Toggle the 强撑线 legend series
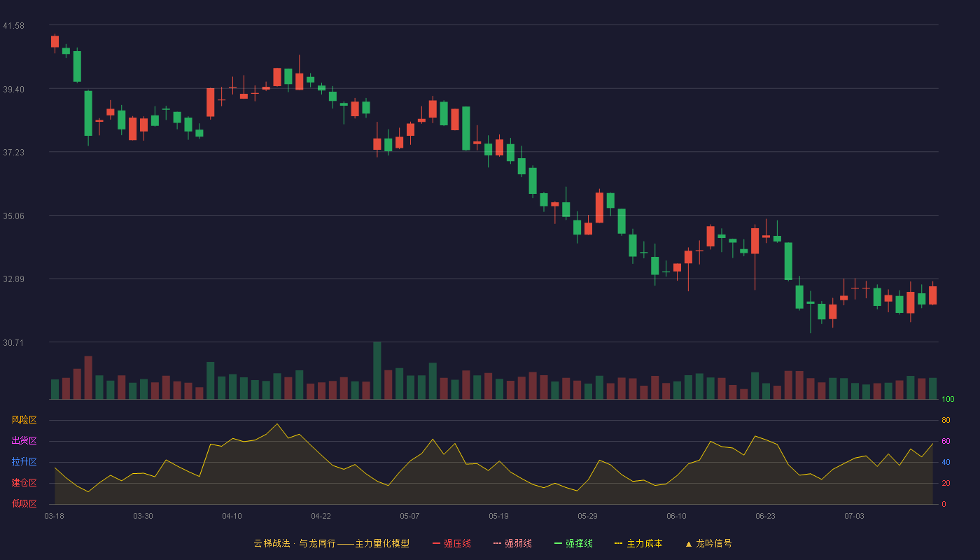 click(573, 543)
